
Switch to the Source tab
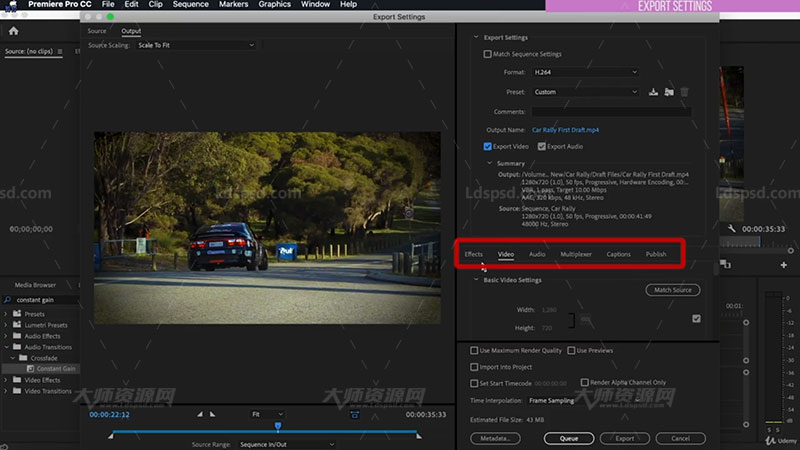point(96,31)
